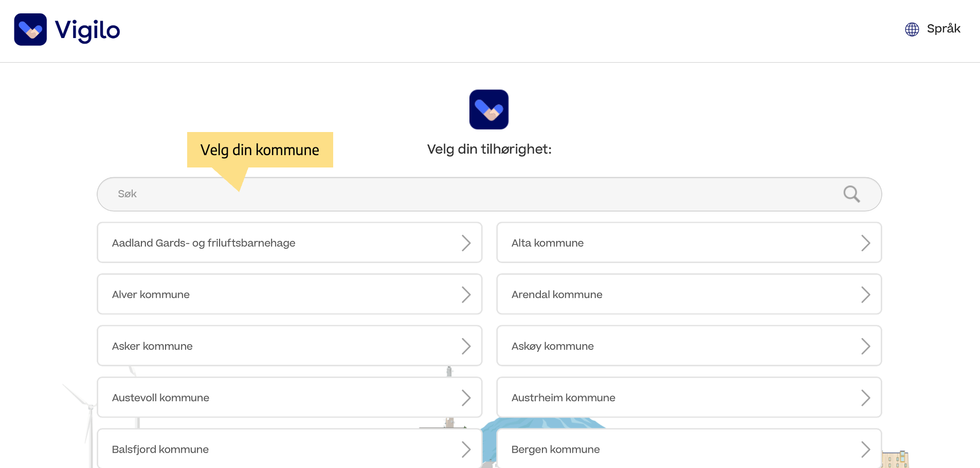The image size is (980, 468).
Task: Click the centered Vigilo handshake app icon
Action: coord(489,109)
